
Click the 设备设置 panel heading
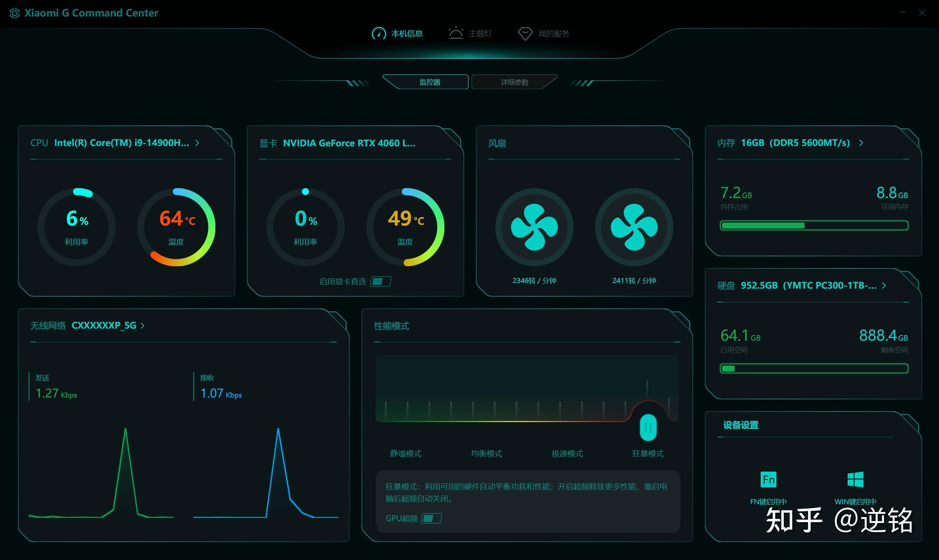click(x=741, y=425)
